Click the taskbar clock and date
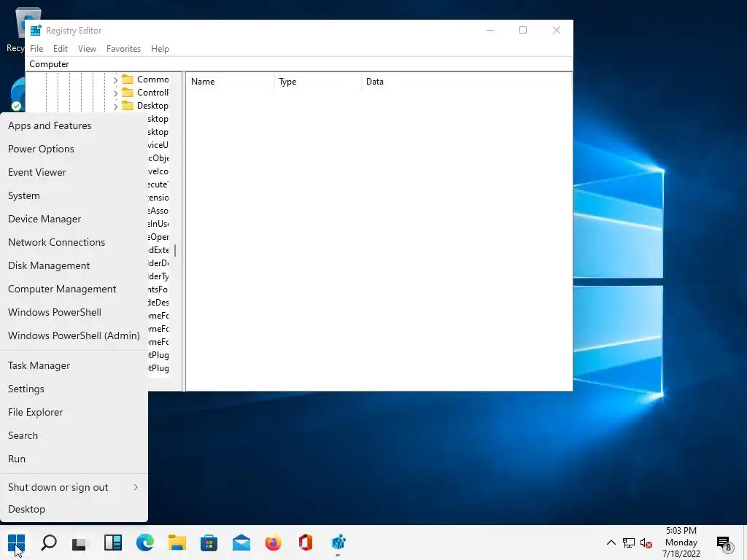Viewport: 747px width, 560px height. coord(681,542)
